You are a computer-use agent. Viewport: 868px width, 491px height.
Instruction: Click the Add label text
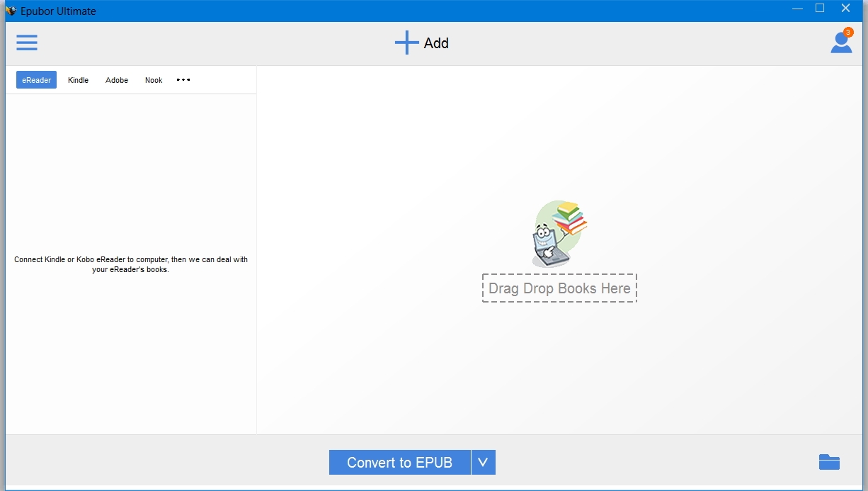(x=436, y=43)
